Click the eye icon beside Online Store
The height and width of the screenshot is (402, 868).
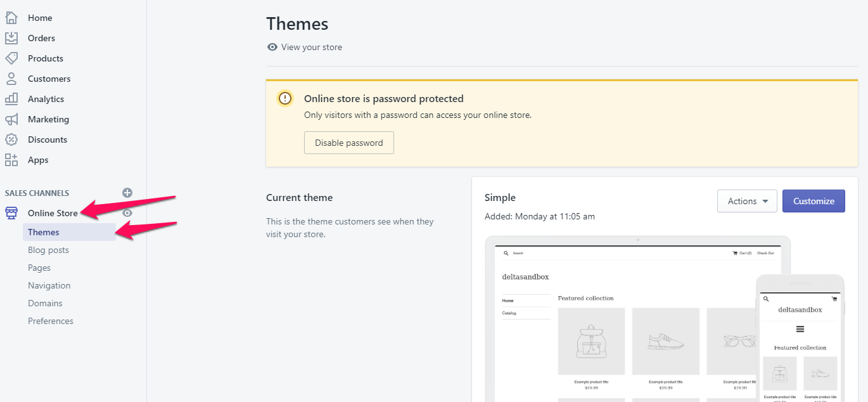127,213
